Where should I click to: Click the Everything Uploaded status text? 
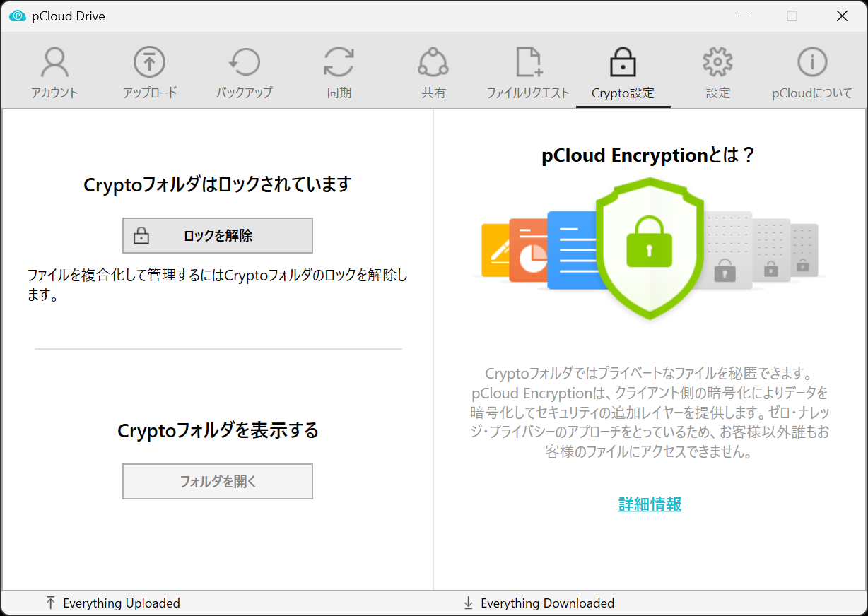tap(122, 603)
